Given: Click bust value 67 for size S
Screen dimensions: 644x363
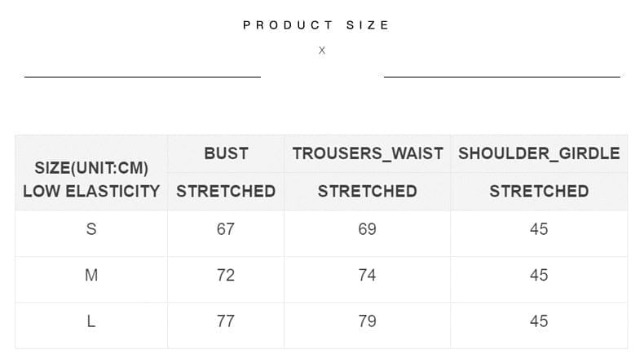Looking at the screenshot, I should [226, 229].
